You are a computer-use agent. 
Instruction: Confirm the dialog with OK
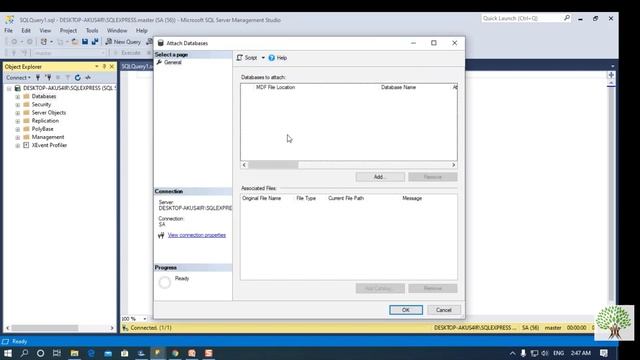[x=406, y=310]
